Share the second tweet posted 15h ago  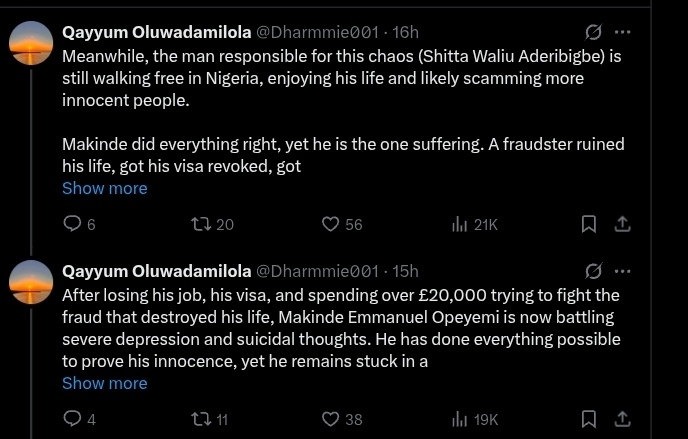coord(622,419)
